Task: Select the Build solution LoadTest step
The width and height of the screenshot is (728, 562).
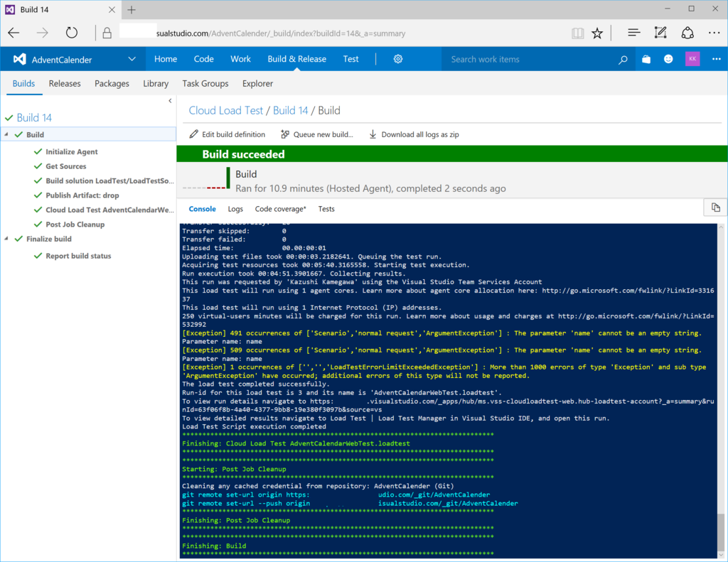Action: pyautogui.click(x=109, y=181)
